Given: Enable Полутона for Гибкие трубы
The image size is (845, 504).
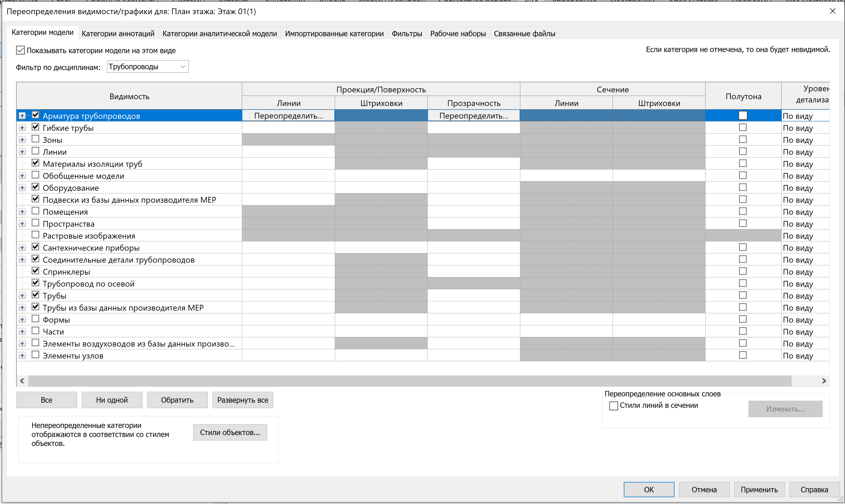Looking at the screenshot, I should pyautogui.click(x=743, y=127).
